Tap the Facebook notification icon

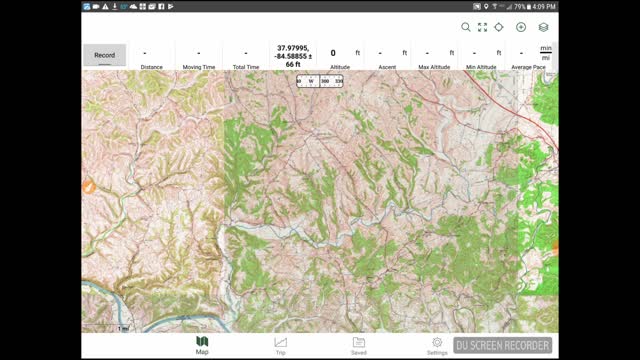pos(161,7)
